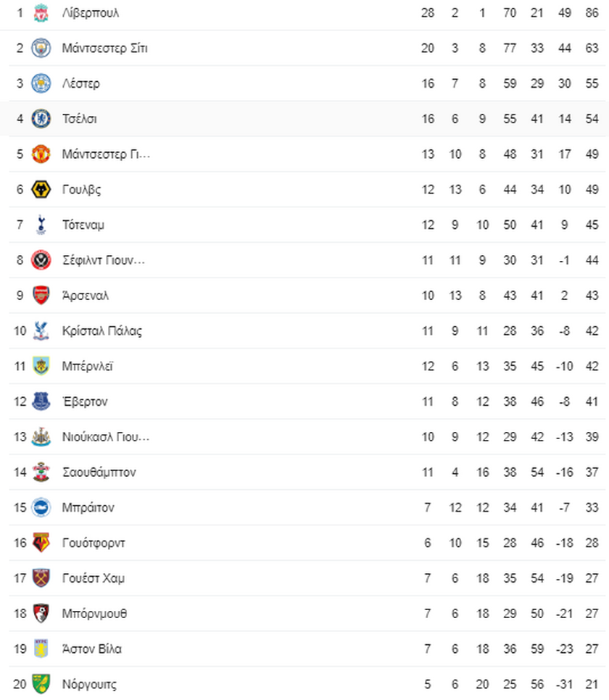Open the Μάντσεστερ Σίτι team link
Viewport: 609px width, 700px height.
pyautogui.click(x=104, y=49)
